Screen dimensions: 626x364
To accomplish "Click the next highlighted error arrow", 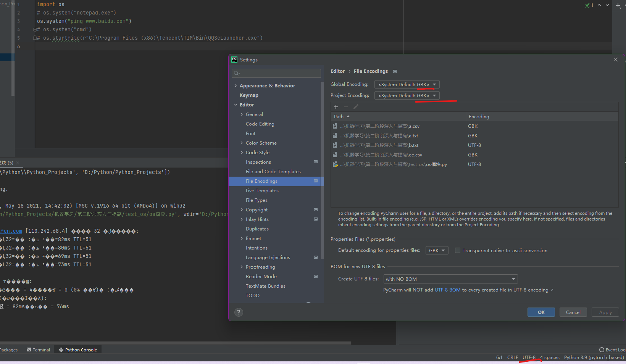I will [607, 5].
